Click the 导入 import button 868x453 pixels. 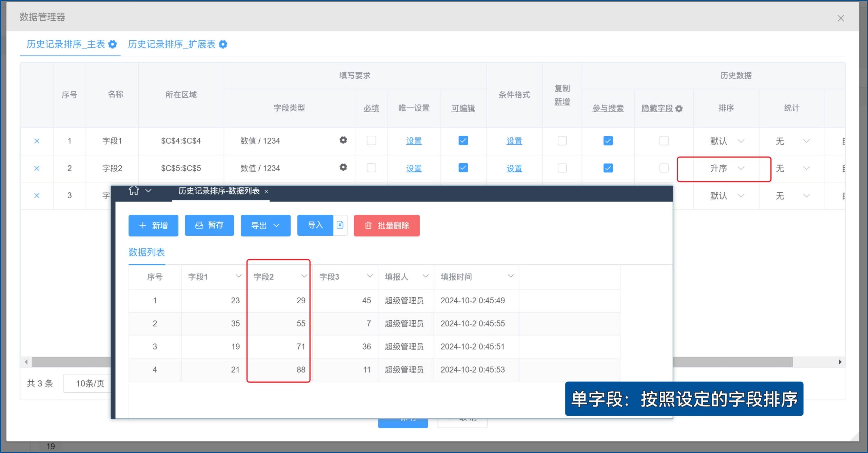tap(315, 225)
